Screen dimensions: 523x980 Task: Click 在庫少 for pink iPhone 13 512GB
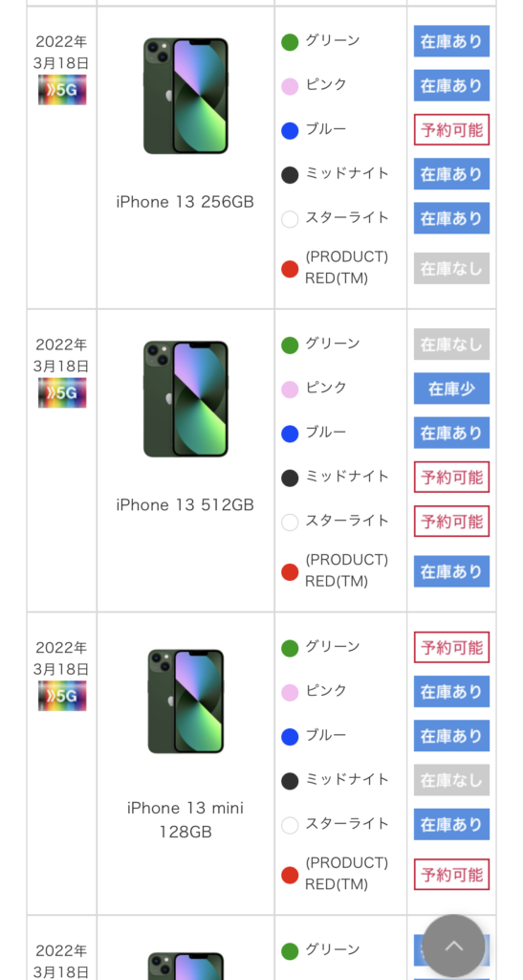point(451,389)
